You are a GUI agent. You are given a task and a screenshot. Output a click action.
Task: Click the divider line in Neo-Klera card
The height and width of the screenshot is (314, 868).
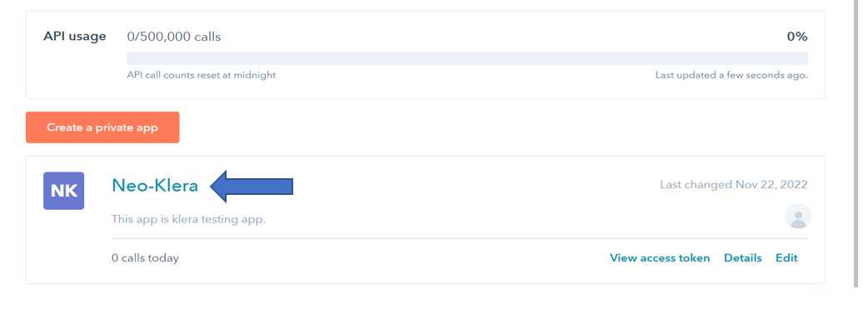pyautogui.click(x=460, y=239)
